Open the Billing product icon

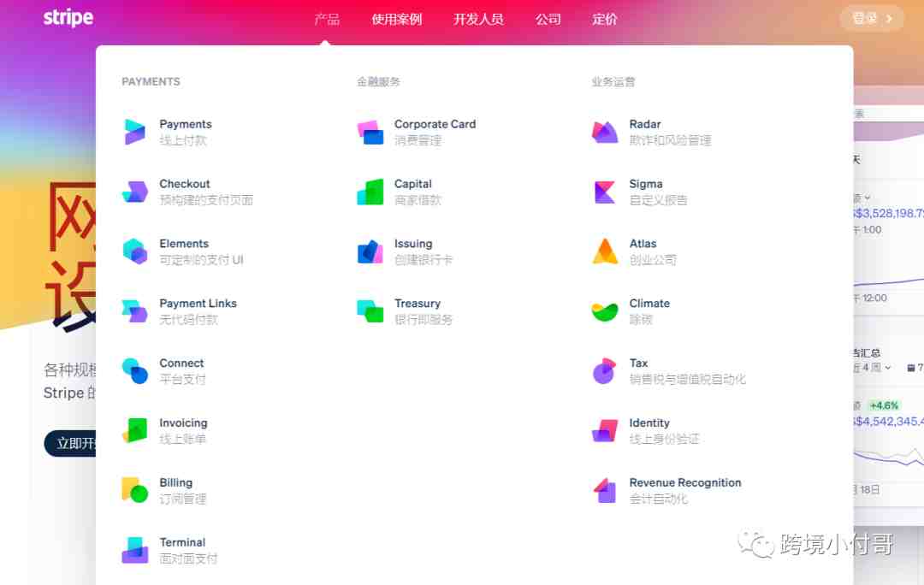coord(135,490)
